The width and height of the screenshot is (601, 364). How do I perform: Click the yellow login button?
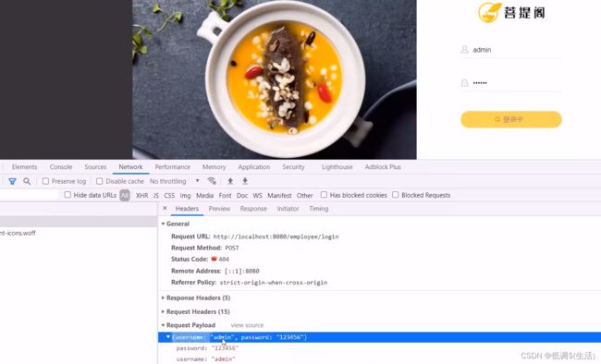[x=511, y=119]
